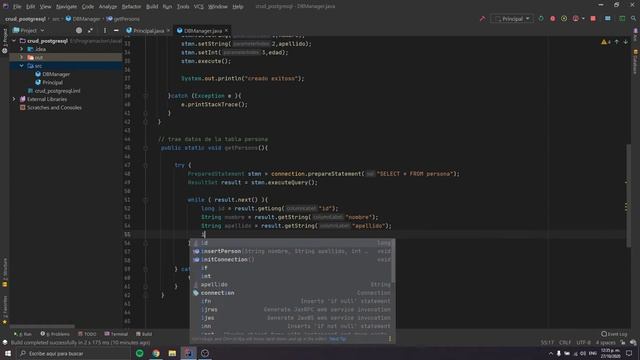Open the Build menu
The height and width of the screenshot is (360, 640).
pyautogui.click(x=152, y=7)
